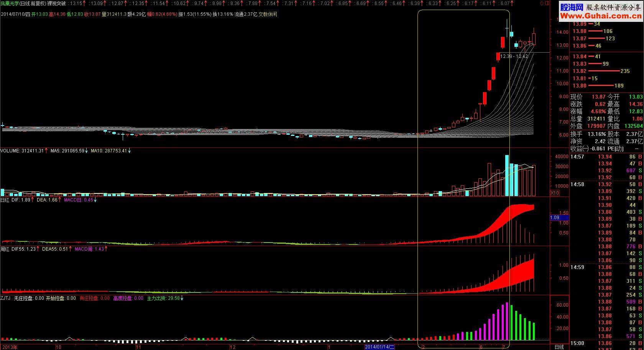Click the 今开 13.03 open price field
This screenshot has height=350, width=644.
point(625,97)
